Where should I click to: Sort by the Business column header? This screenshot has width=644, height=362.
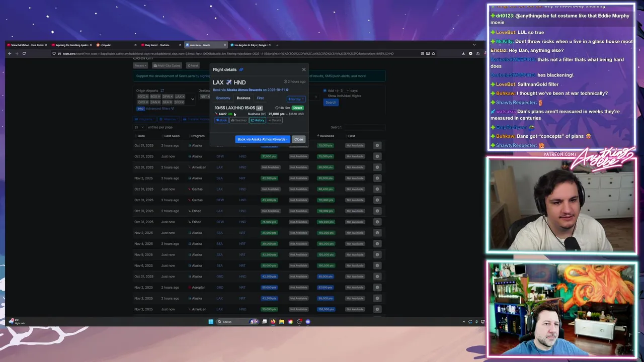point(327,136)
